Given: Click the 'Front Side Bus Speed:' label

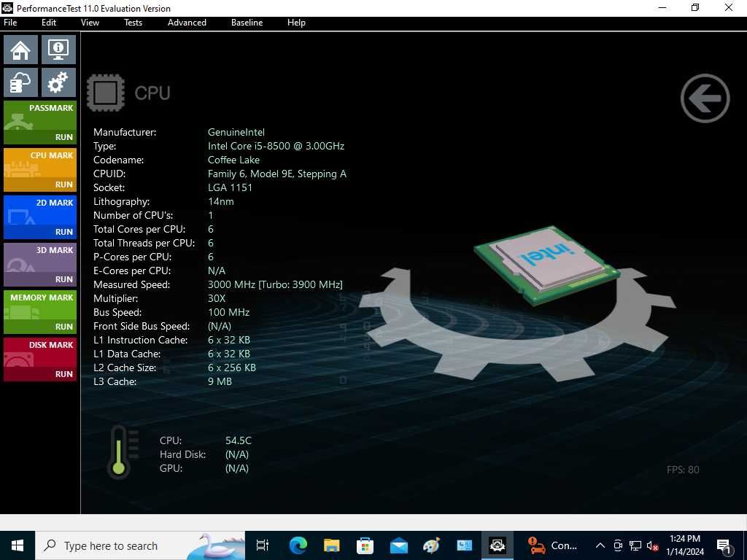Looking at the screenshot, I should coord(142,326).
